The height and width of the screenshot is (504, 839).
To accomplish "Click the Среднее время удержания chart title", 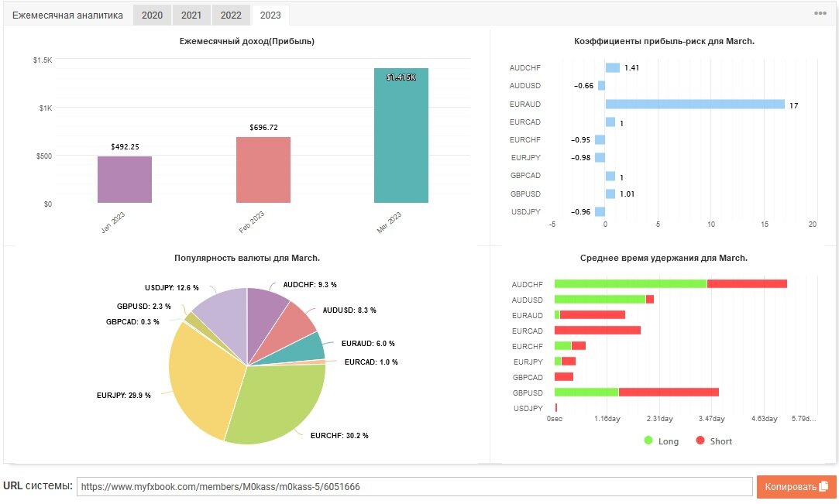I will (663, 258).
